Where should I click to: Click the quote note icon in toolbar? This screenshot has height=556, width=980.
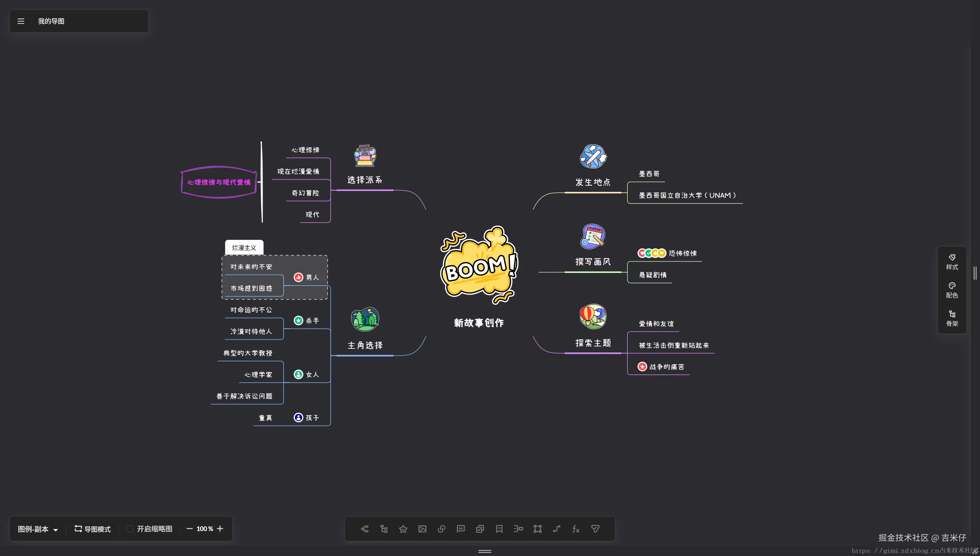point(461,529)
